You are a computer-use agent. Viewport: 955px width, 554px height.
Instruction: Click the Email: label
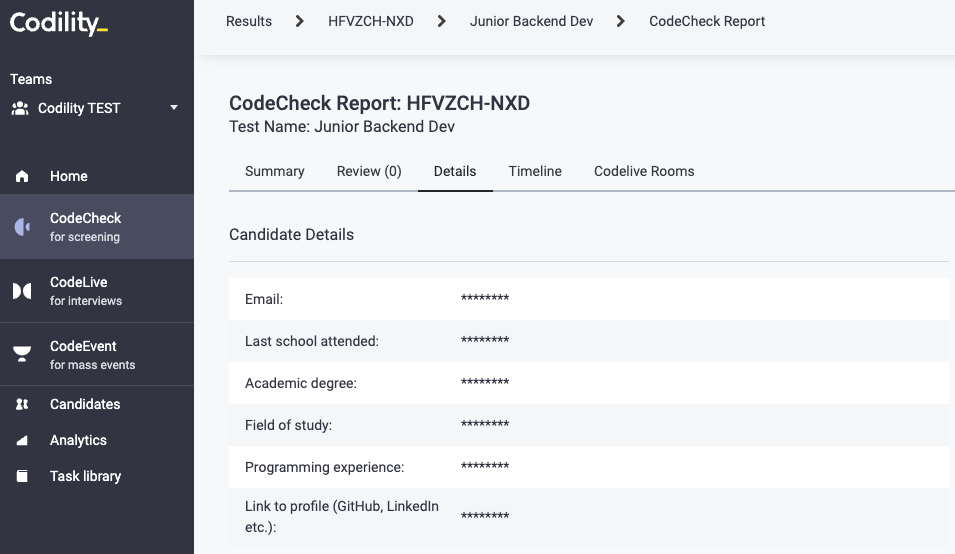pyautogui.click(x=264, y=300)
